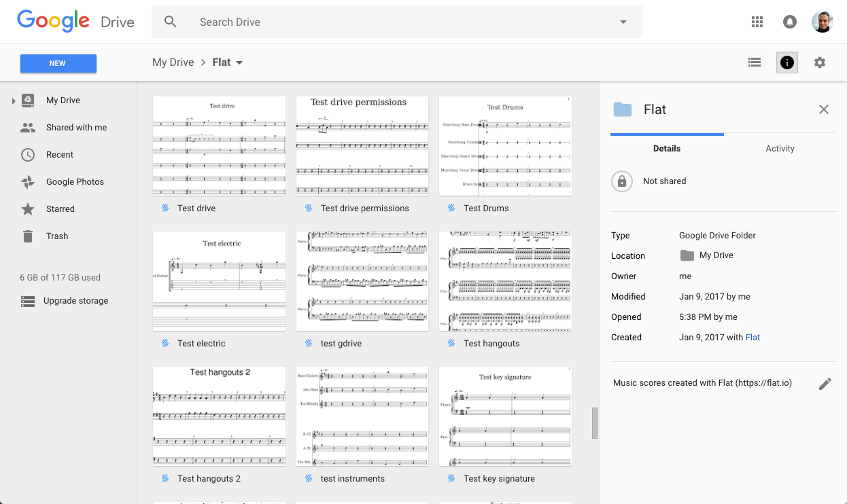Screen dimensions: 847x504
Task: Open the account profile avatar
Action: coord(823,22)
